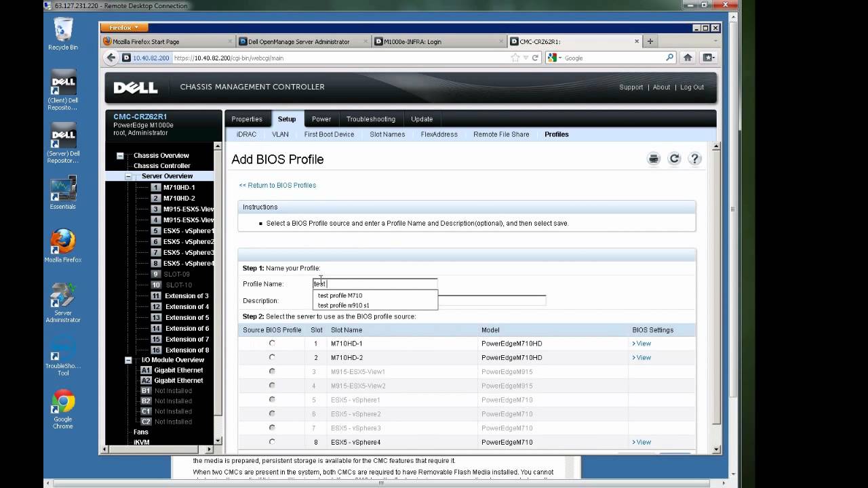Open TroubleShooting Tool desktop icon
This screenshot has height=488, width=868.
[63, 356]
